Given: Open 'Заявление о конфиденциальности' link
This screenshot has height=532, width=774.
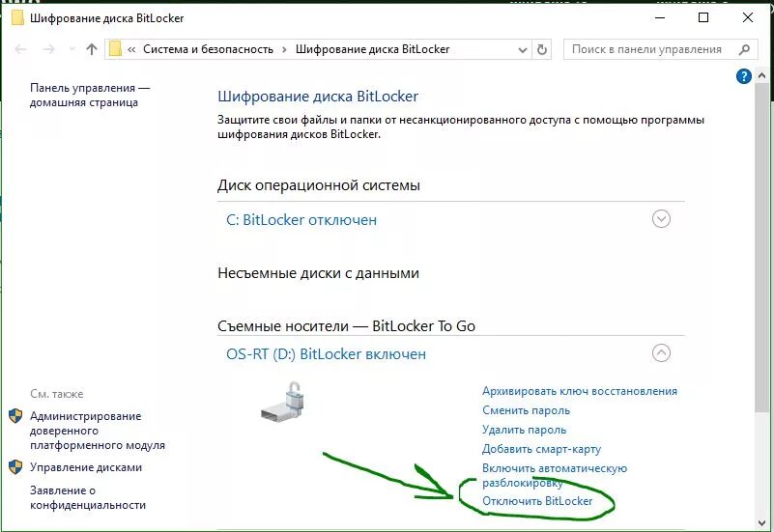Looking at the screenshot, I should [x=88, y=497].
